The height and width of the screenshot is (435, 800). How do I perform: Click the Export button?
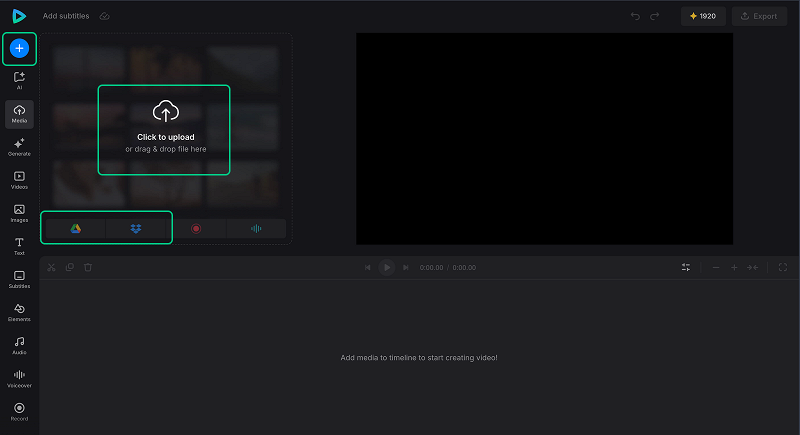point(759,16)
